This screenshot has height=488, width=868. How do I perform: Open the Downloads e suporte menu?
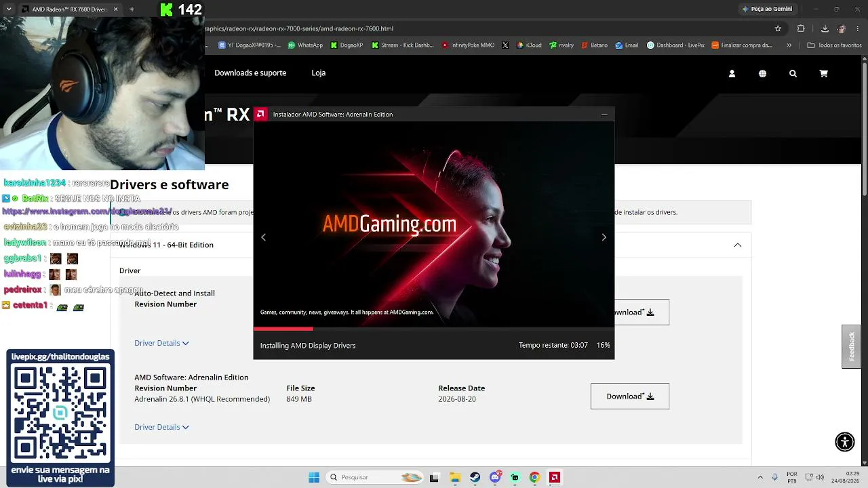click(250, 73)
